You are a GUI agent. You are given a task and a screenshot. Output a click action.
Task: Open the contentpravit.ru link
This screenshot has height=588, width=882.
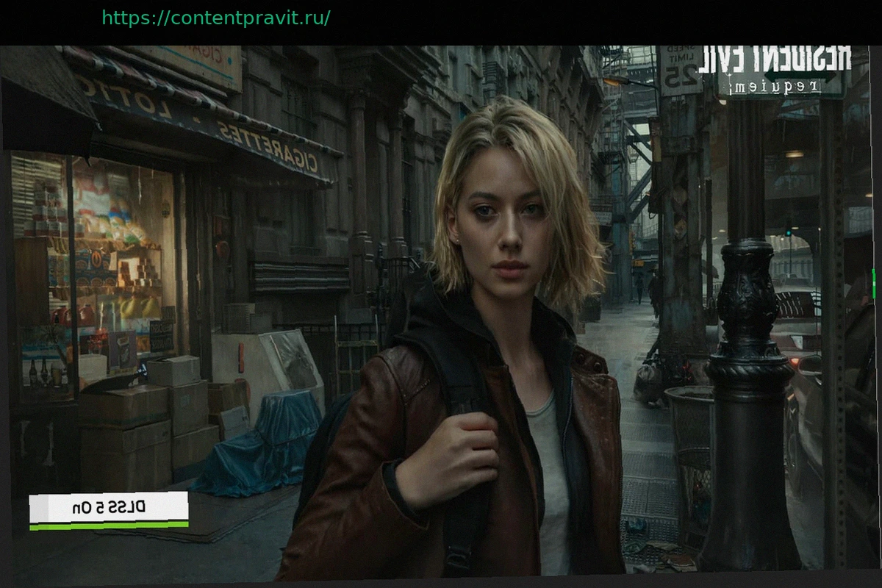coord(215,18)
